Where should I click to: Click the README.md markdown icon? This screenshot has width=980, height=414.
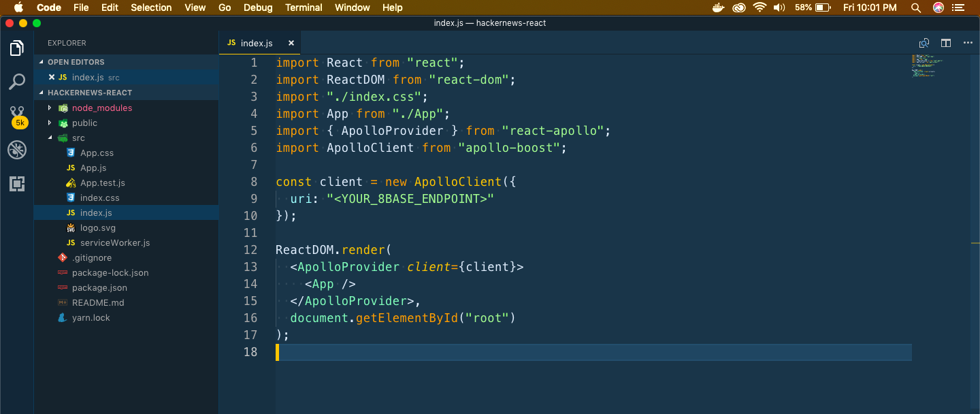[63, 303]
